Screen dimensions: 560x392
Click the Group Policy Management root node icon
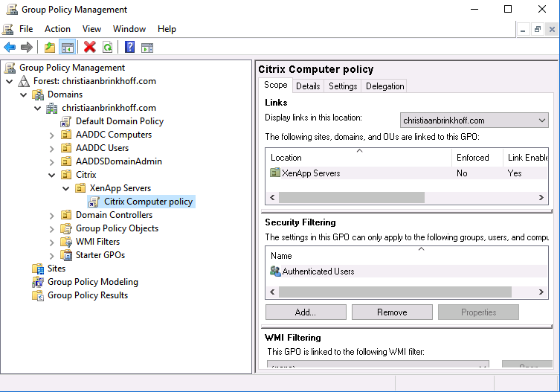[x=10, y=68]
